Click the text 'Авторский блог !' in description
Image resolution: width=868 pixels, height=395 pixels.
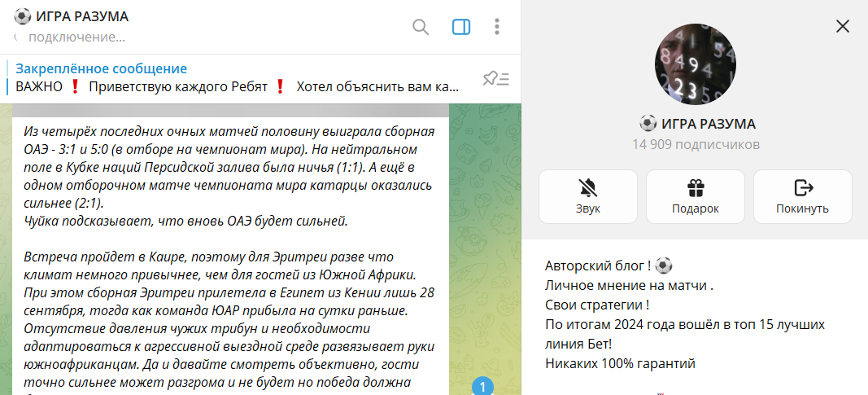tap(599, 266)
